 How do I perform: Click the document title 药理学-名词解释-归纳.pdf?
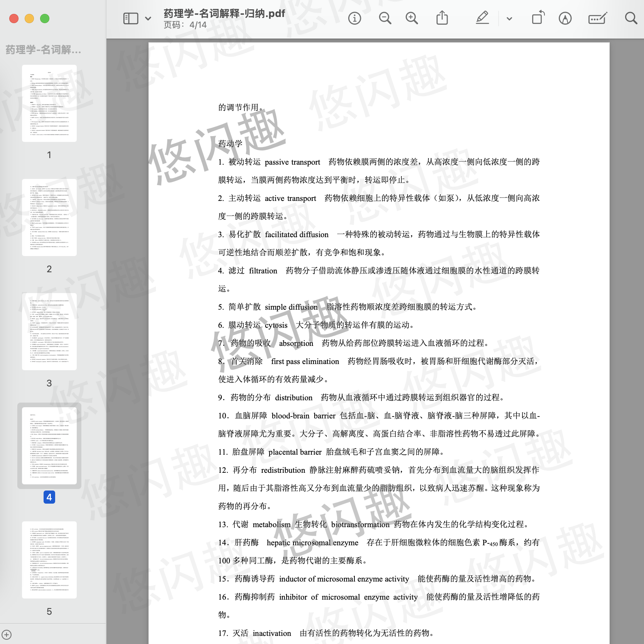pyautogui.click(x=224, y=13)
